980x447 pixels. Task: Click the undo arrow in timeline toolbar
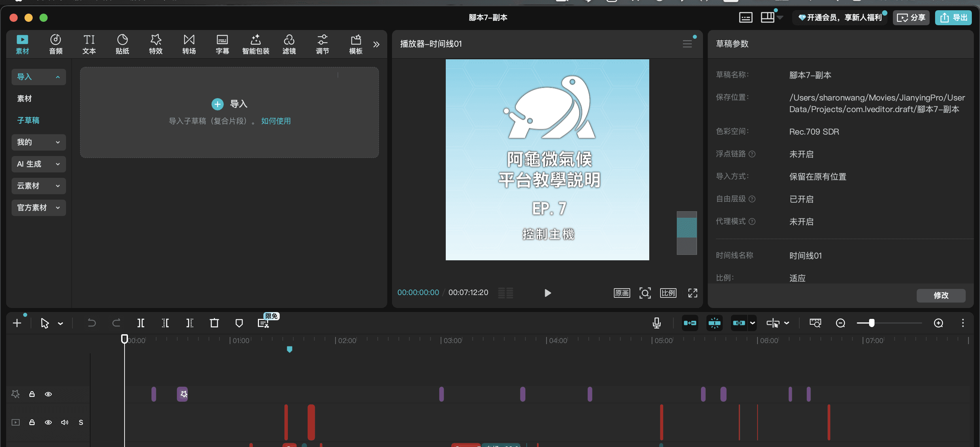[x=92, y=323]
